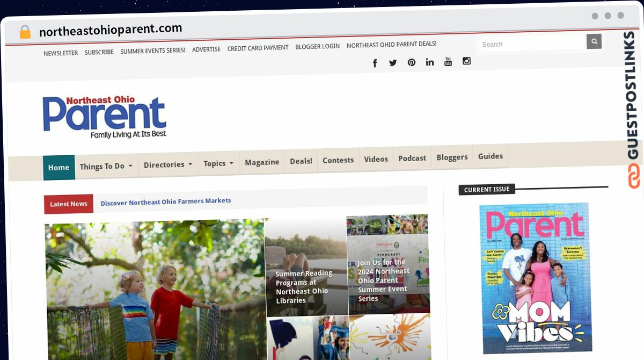
Task: Open the Twitter social icon
Action: coord(393,63)
